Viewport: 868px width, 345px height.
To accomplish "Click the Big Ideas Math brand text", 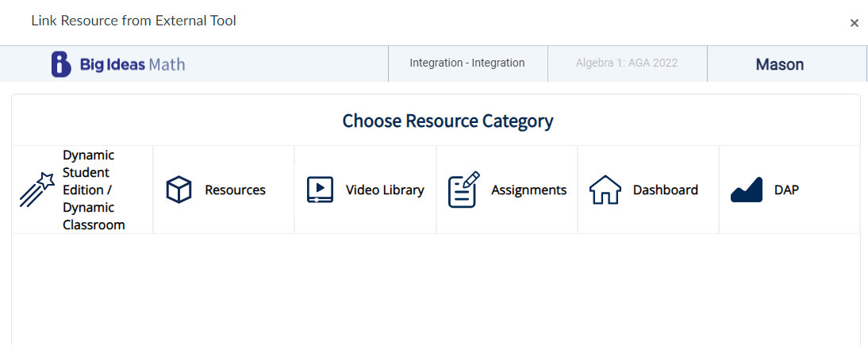I will [x=132, y=64].
